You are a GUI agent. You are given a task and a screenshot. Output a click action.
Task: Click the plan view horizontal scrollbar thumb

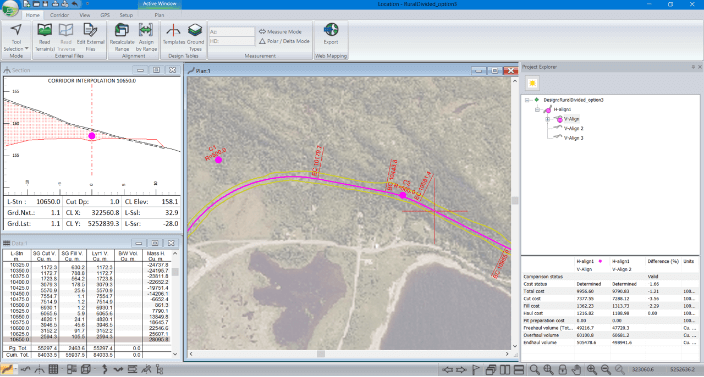(321, 354)
